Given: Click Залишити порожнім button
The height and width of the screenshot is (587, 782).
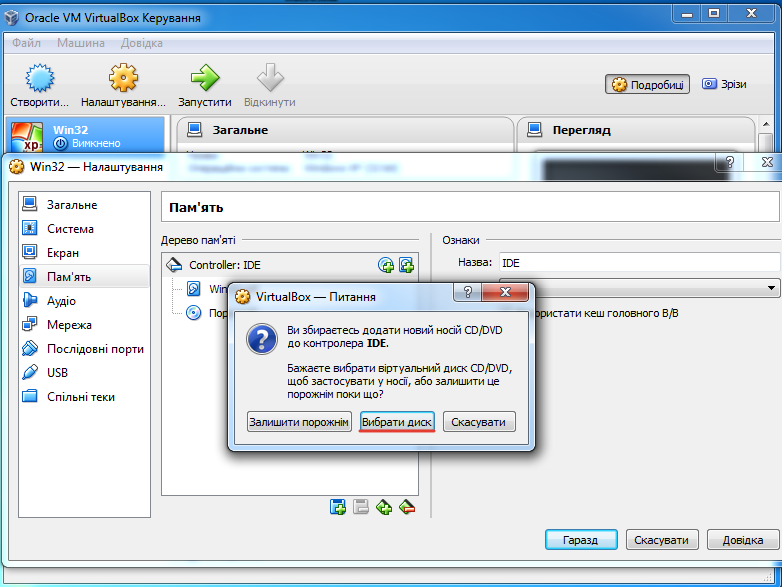Looking at the screenshot, I should coord(299,422).
